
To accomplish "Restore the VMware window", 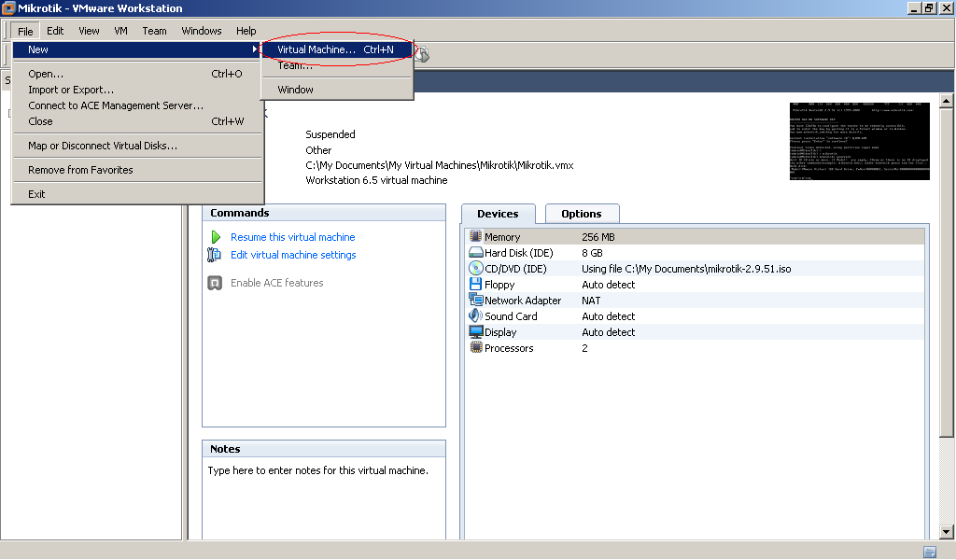I will click(x=929, y=7).
